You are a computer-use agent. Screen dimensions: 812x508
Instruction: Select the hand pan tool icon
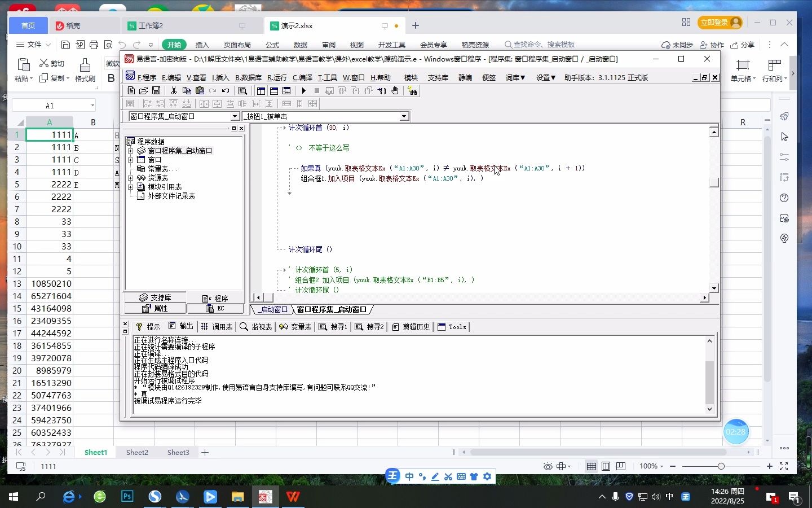pyautogui.click(x=394, y=90)
